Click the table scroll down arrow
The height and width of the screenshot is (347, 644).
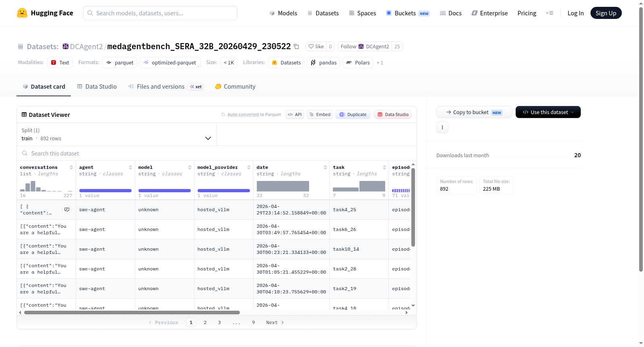pos(413,306)
